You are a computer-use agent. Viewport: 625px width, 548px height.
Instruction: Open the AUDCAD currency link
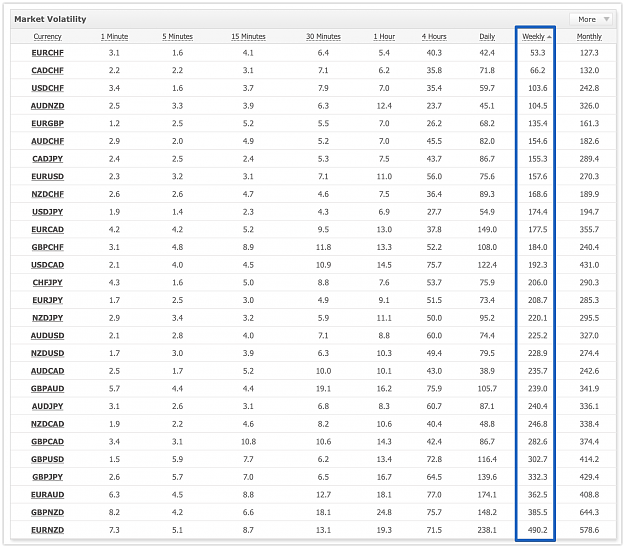pyautogui.click(x=47, y=371)
